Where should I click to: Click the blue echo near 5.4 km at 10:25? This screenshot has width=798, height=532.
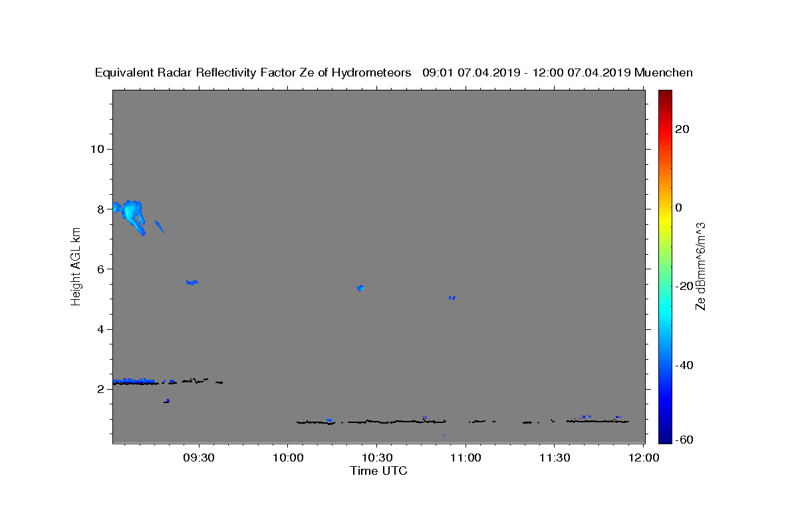tap(360, 288)
